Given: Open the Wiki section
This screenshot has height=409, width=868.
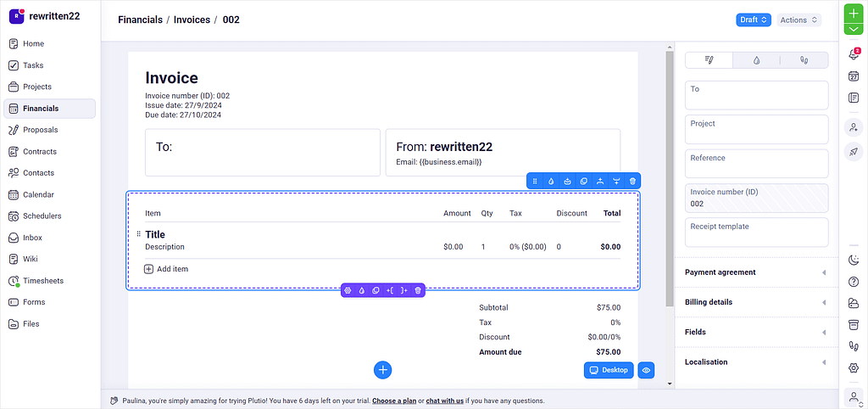Looking at the screenshot, I should point(49,260).
